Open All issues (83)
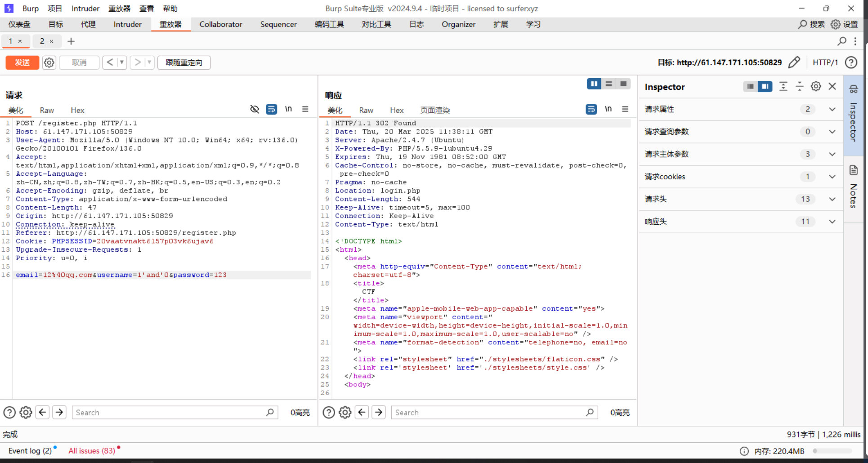 (x=92, y=450)
